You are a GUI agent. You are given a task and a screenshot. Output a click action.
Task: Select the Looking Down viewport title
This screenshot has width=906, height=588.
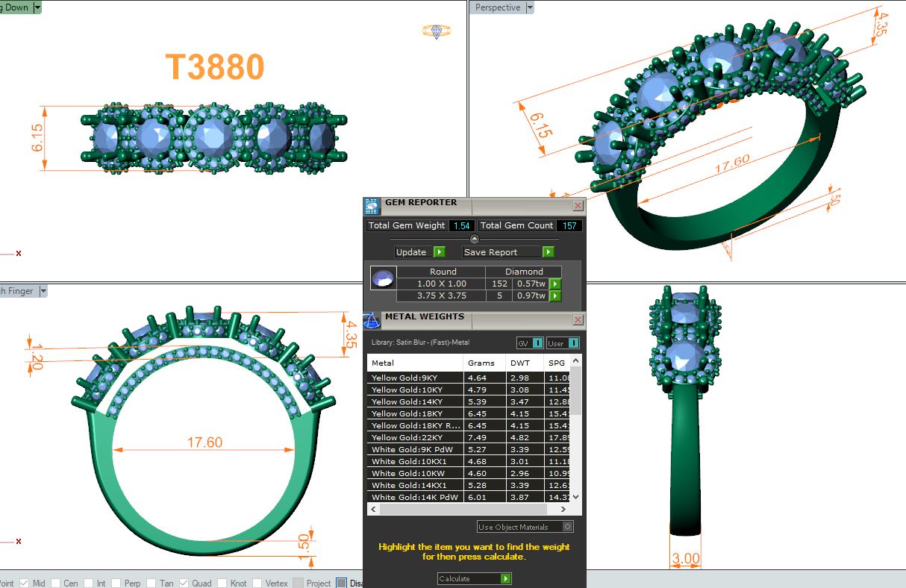pos(16,7)
